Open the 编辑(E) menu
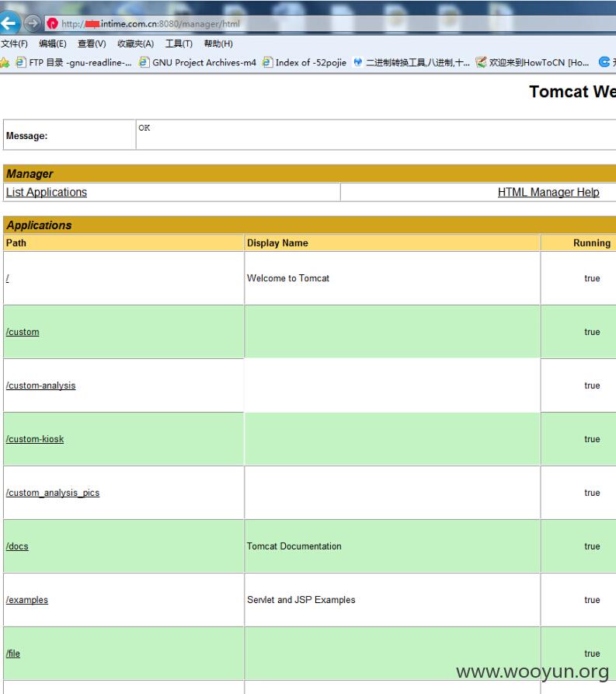This screenshot has width=616, height=694. (53, 44)
